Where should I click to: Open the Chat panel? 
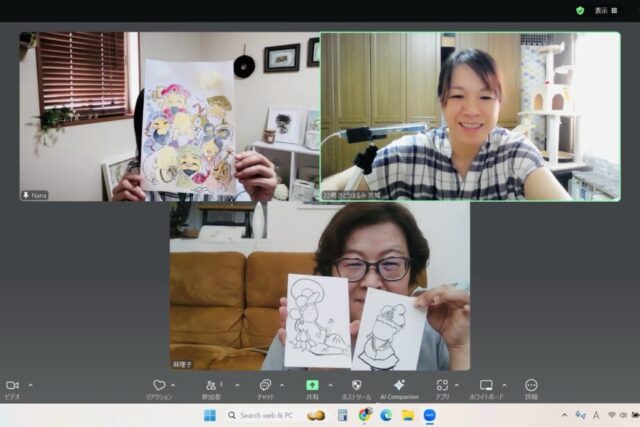coord(265,386)
